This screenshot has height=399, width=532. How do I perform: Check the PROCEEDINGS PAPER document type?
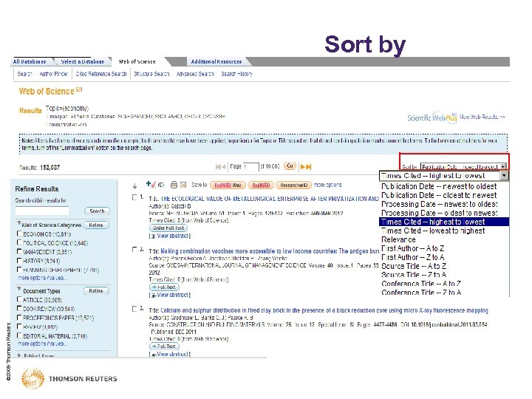[19, 318]
